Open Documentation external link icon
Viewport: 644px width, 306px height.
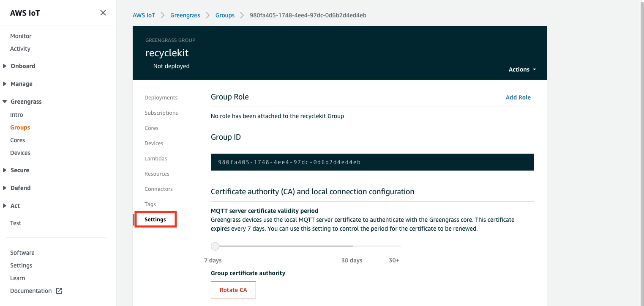(x=59, y=291)
